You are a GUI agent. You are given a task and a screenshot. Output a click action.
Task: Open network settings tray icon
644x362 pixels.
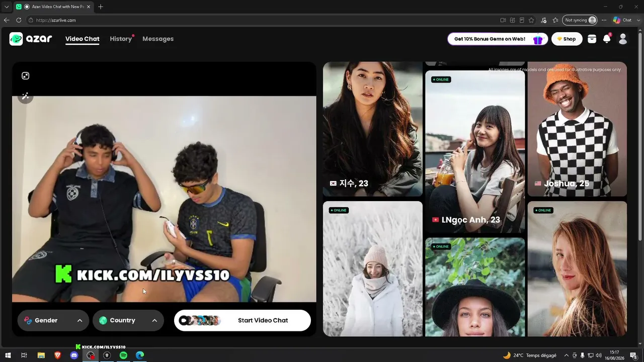tap(590, 355)
